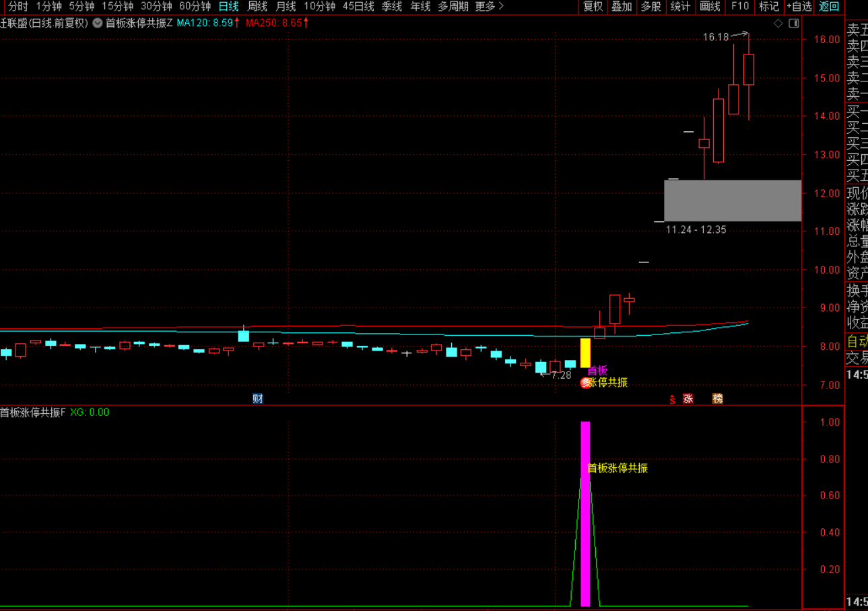Click the magenta signal bar in sub-chart
The width and height of the screenshot is (868, 611).
[585, 514]
